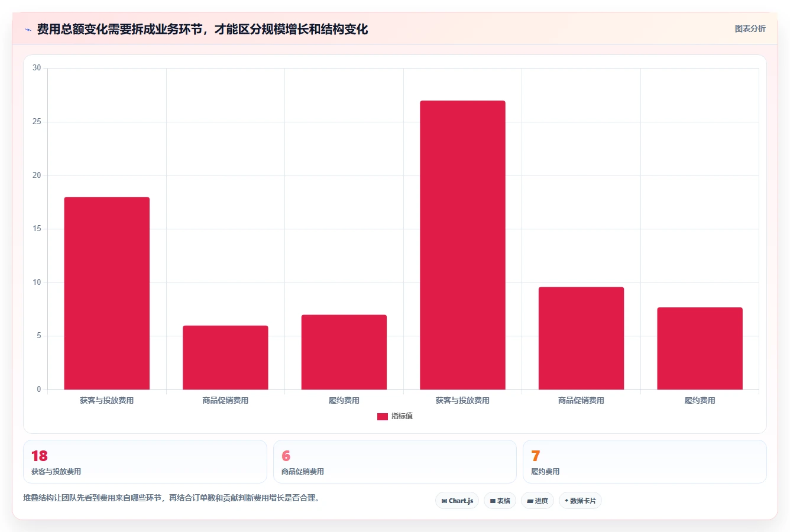Select the 进度 chip

(537, 501)
